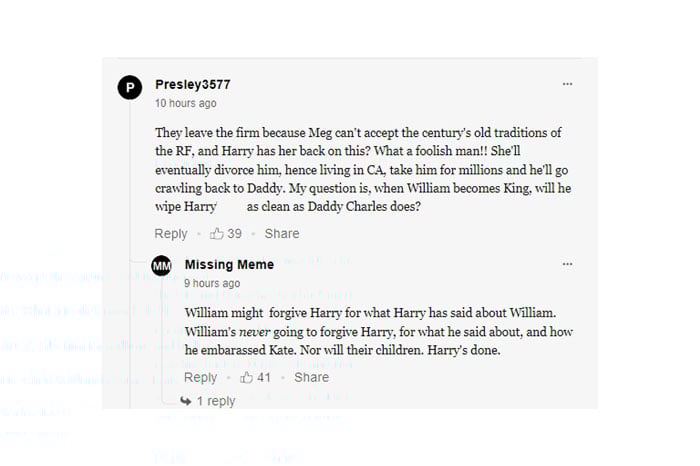Expand the "1 reply" thread
This screenshot has height=466, width=700.
(x=215, y=401)
